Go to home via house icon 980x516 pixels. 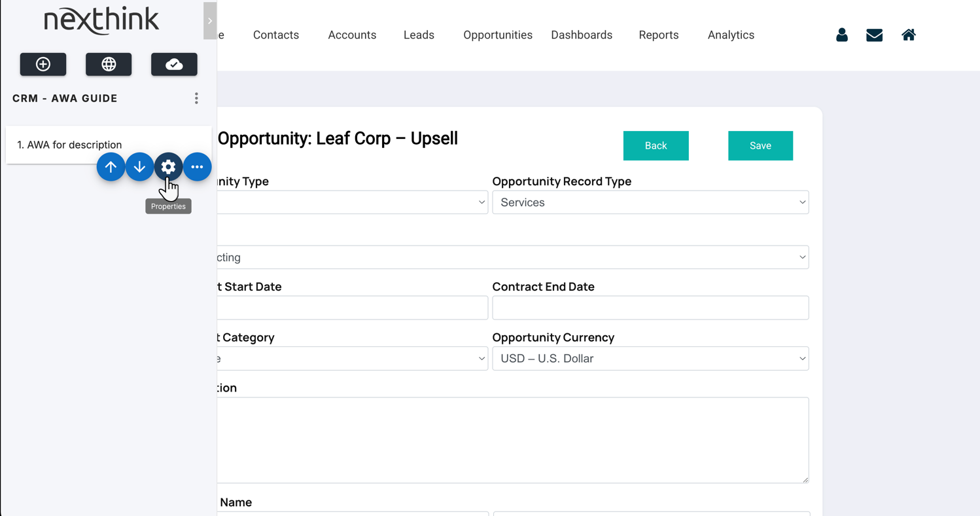tap(908, 35)
